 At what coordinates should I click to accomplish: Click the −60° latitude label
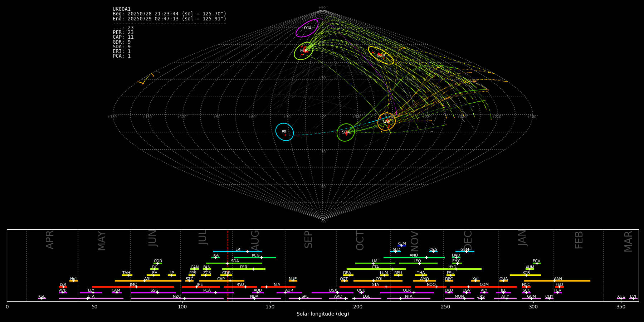click(323, 187)
